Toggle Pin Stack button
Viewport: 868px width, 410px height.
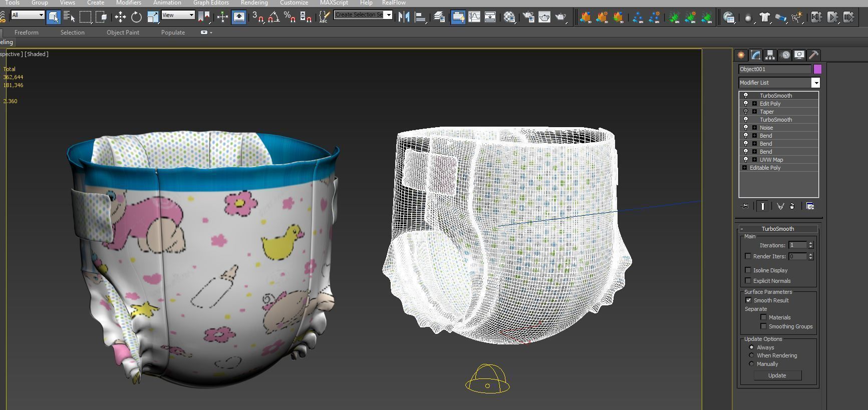tap(745, 206)
